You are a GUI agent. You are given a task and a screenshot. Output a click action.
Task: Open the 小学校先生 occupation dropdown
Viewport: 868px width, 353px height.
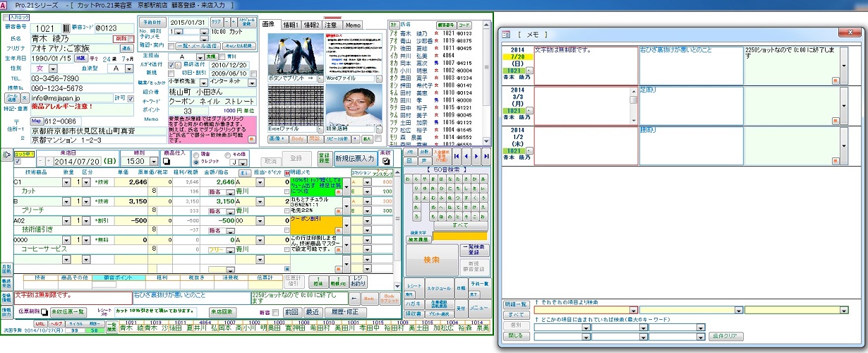point(204,81)
